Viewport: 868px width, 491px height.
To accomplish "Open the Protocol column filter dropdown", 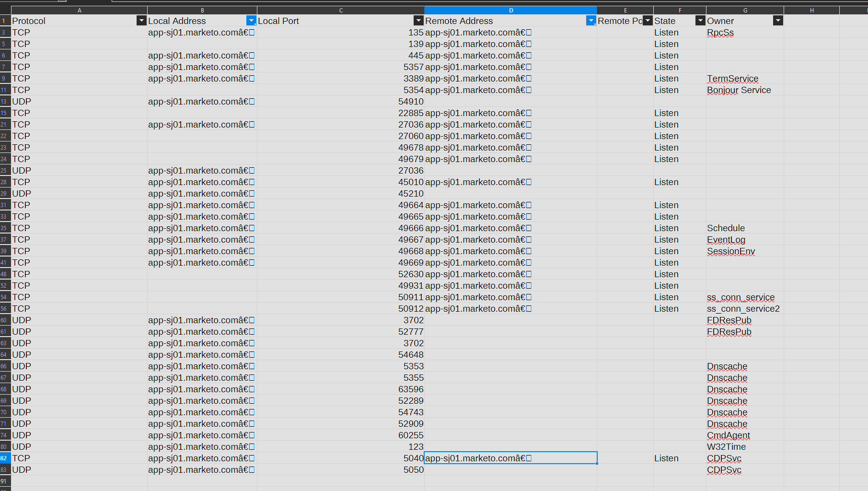I will click(x=141, y=21).
